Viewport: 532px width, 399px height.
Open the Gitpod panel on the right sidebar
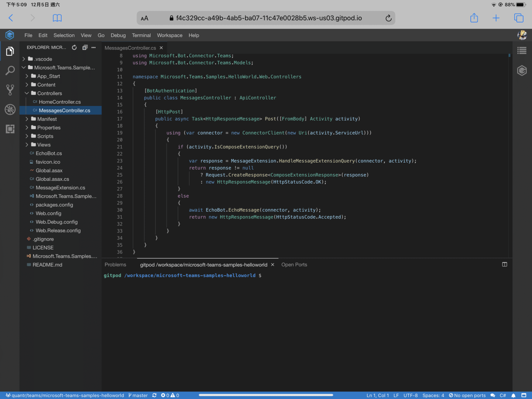[522, 71]
